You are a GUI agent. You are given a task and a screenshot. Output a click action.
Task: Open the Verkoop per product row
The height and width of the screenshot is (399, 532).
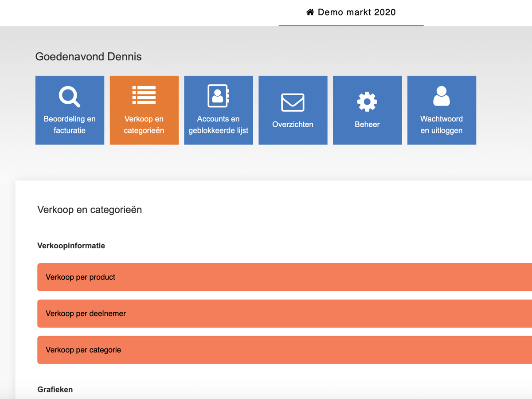(x=285, y=277)
